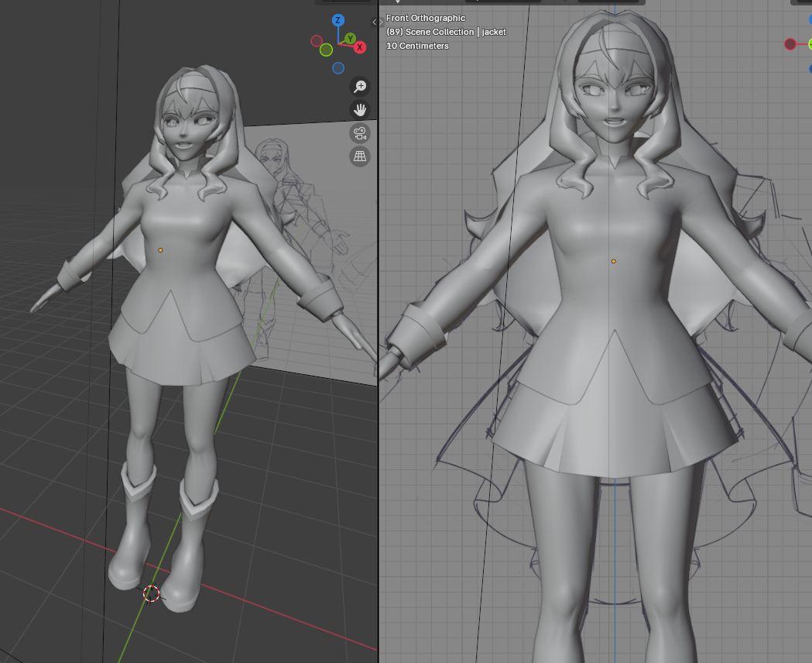Snap view to negative Z axis circle
The image size is (812, 663).
click(338, 68)
